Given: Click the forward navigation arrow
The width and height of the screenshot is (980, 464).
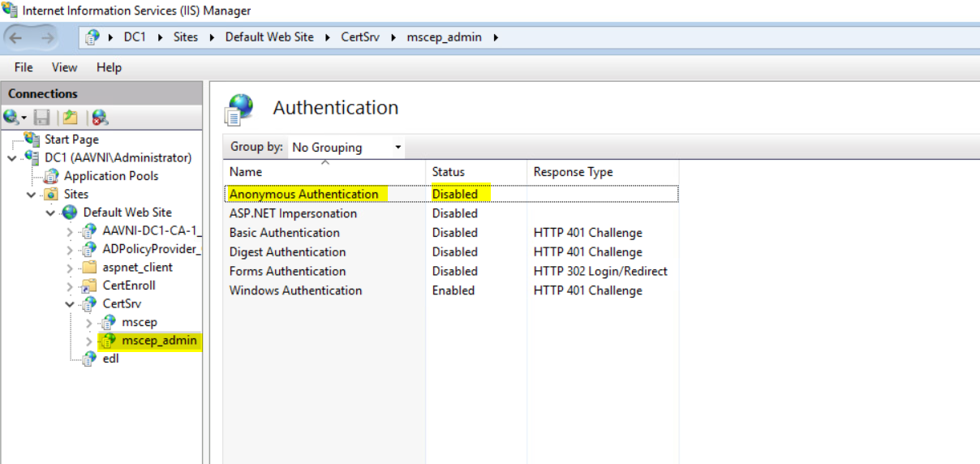Looking at the screenshot, I should (47, 37).
